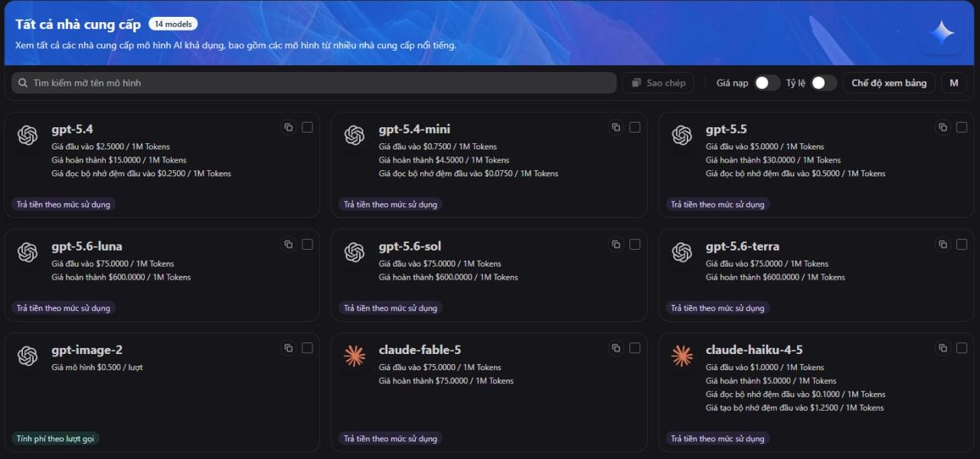Click the gpt-5.6-terra model title

[742, 246]
